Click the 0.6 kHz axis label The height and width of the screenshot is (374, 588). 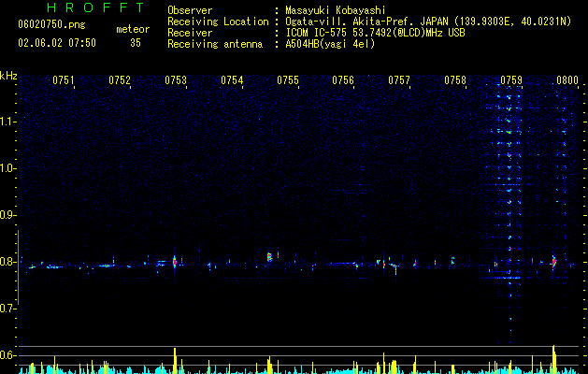[7, 355]
